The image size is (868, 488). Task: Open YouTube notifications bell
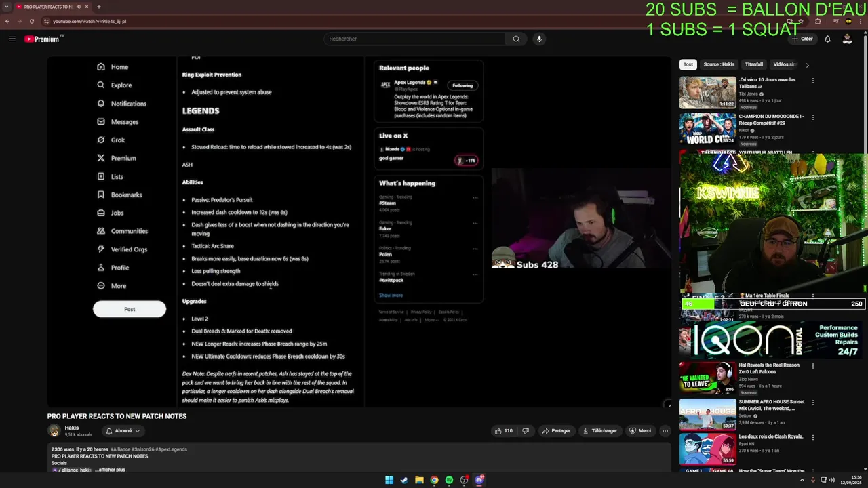pos(827,39)
